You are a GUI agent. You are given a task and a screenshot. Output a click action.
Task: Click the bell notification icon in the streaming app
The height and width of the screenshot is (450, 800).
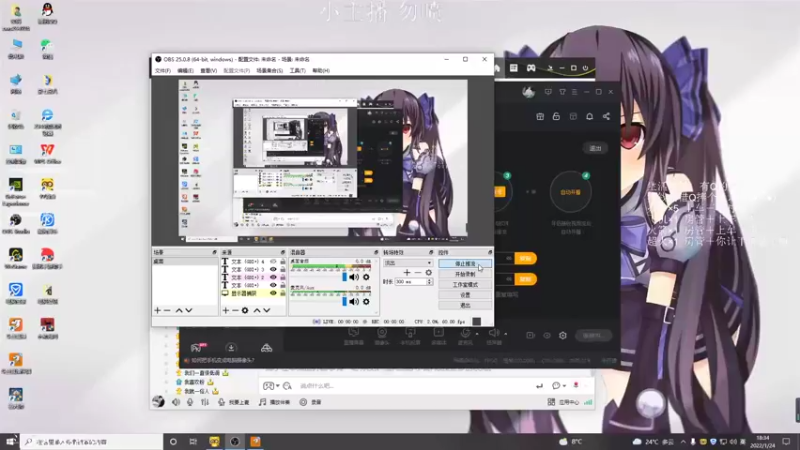click(x=589, y=116)
